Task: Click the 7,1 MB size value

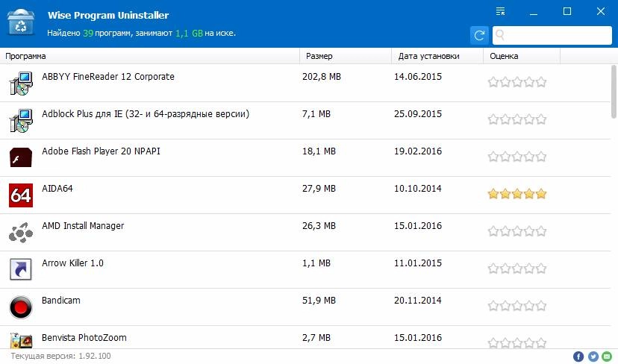Action: pos(316,114)
